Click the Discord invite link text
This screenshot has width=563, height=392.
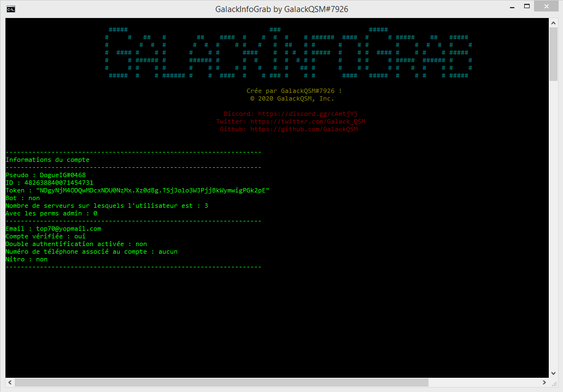[x=308, y=114]
